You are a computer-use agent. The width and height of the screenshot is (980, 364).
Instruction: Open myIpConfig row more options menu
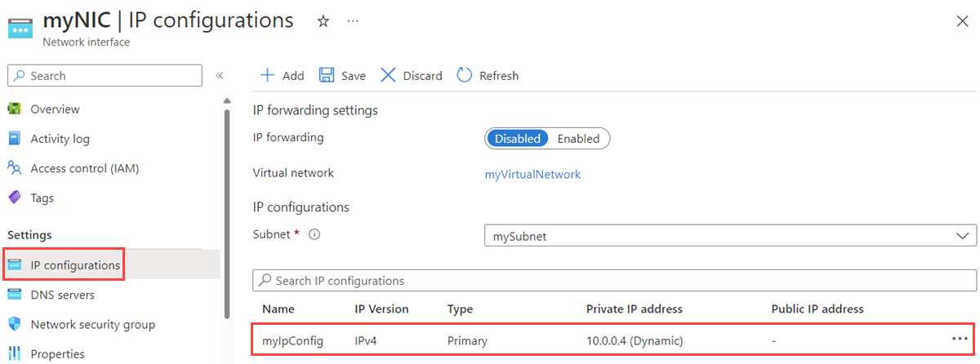pos(960,339)
